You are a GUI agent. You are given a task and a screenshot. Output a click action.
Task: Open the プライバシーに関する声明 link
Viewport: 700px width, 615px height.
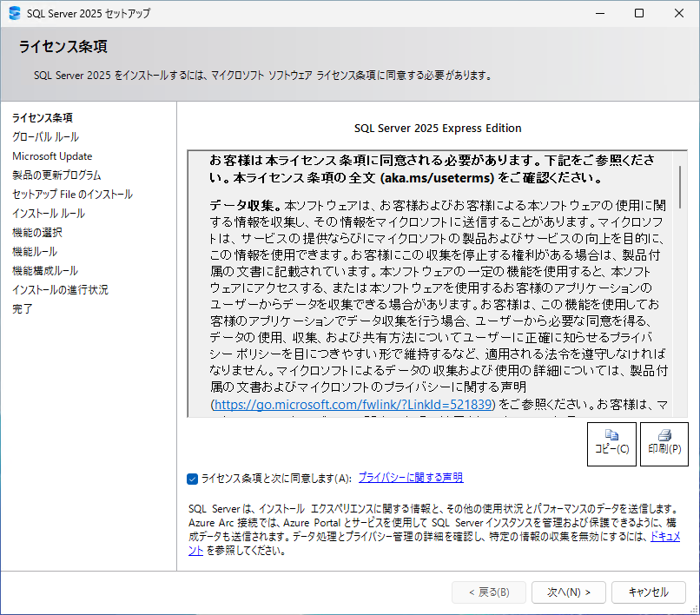pyautogui.click(x=411, y=478)
